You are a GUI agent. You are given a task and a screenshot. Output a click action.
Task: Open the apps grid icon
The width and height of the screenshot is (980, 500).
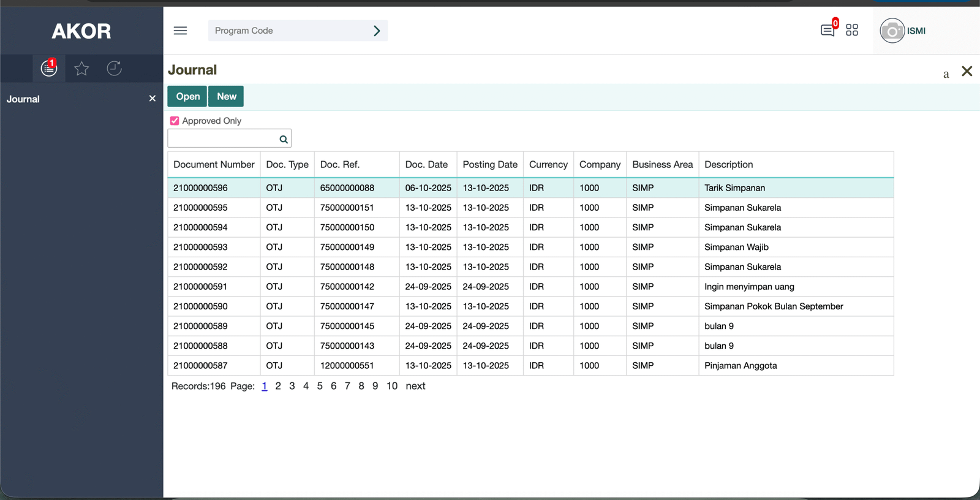tap(852, 30)
